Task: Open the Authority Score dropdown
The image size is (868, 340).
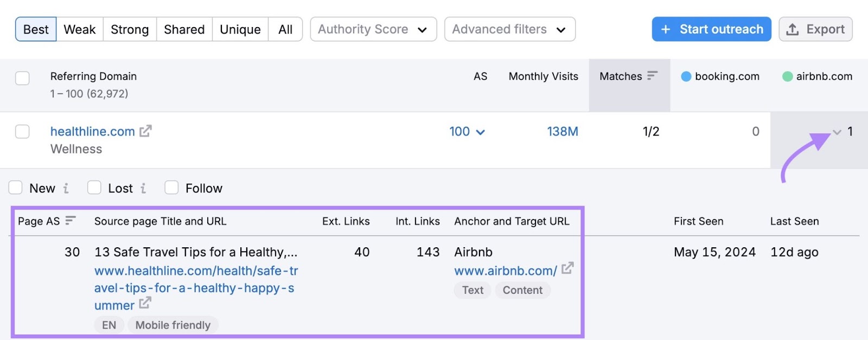Action: click(x=373, y=29)
